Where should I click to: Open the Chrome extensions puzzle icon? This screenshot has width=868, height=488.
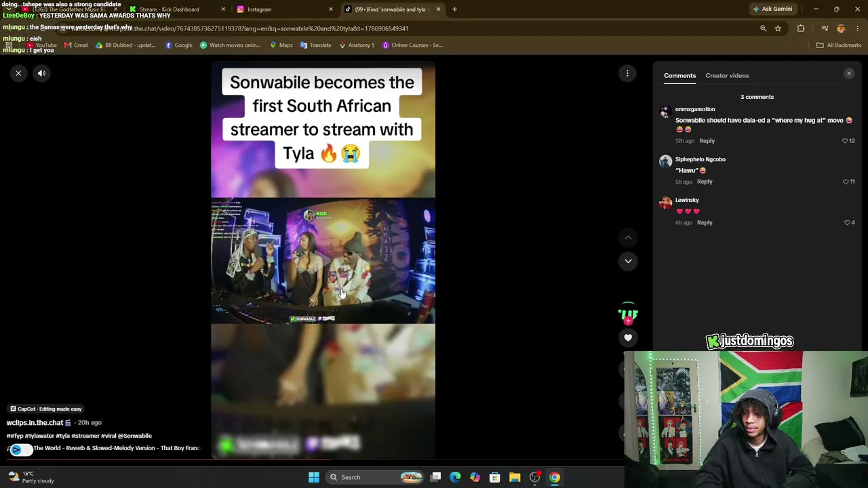pyautogui.click(x=801, y=28)
